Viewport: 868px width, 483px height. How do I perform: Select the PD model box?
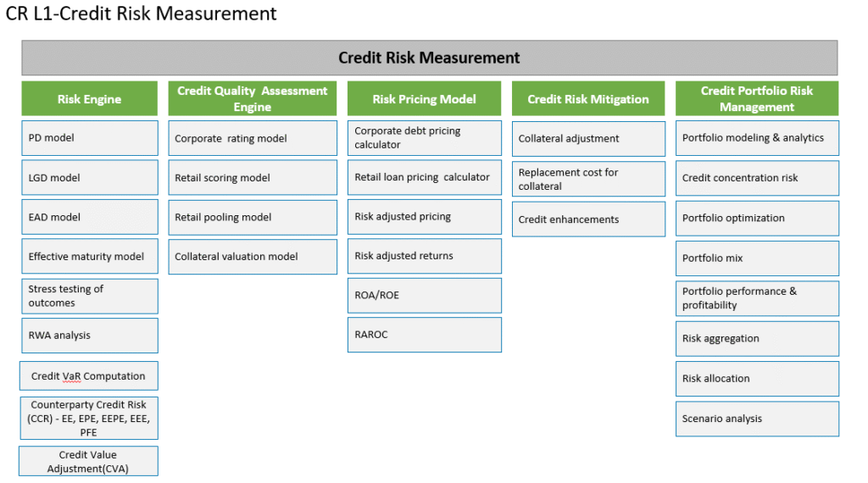90,138
